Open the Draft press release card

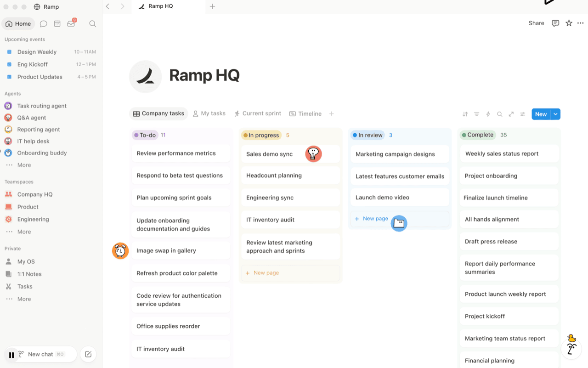[x=509, y=241]
